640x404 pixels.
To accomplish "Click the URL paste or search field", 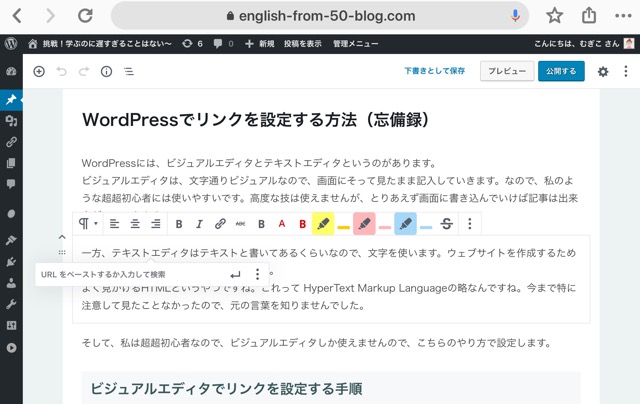I will 131,275.
